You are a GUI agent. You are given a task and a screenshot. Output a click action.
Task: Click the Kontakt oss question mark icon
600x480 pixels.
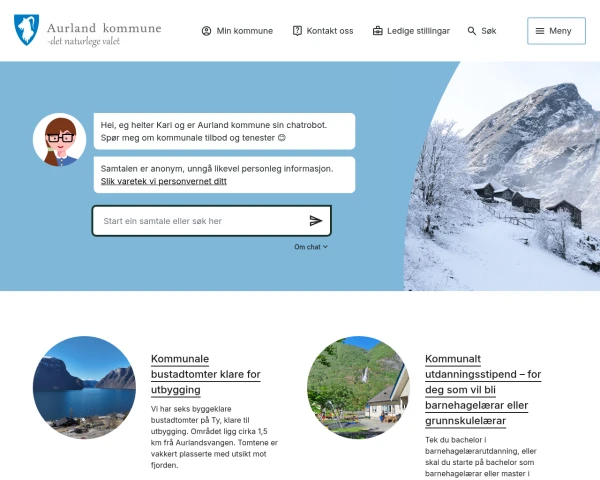point(297,31)
